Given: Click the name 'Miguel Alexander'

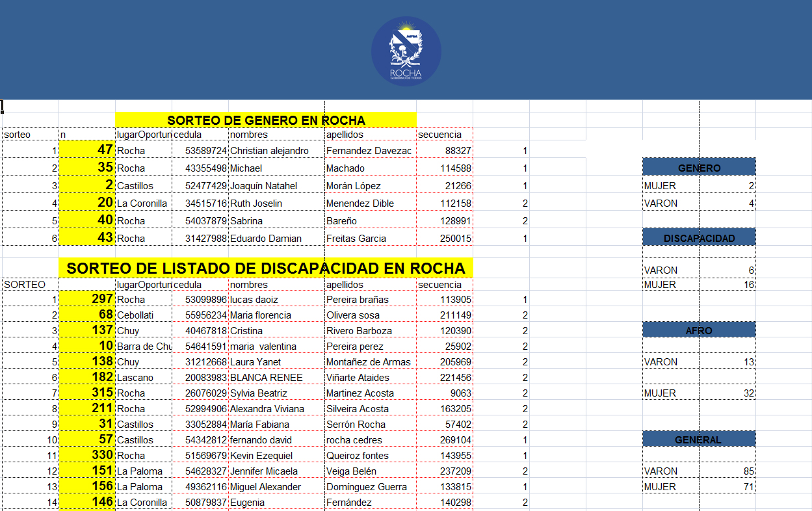Looking at the screenshot, I should click(266, 486).
